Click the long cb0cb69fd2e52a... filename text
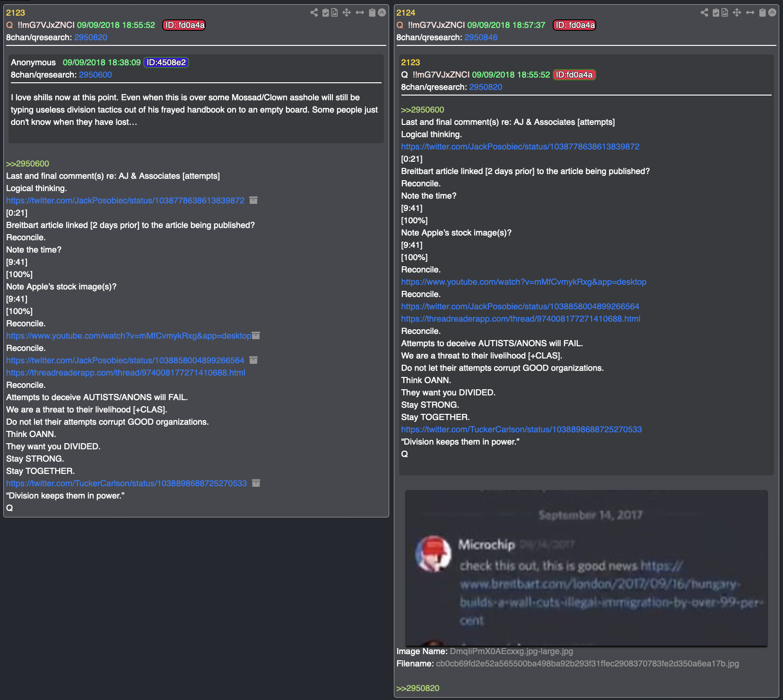783x700 pixels. [x=587, y=664]
